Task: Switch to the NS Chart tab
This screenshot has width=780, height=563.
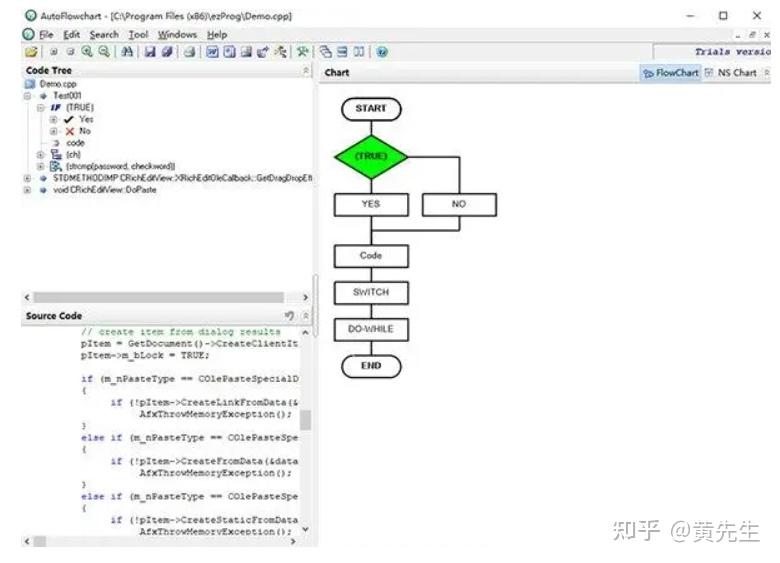Action: pyautogui.click(x=731, y=73)
